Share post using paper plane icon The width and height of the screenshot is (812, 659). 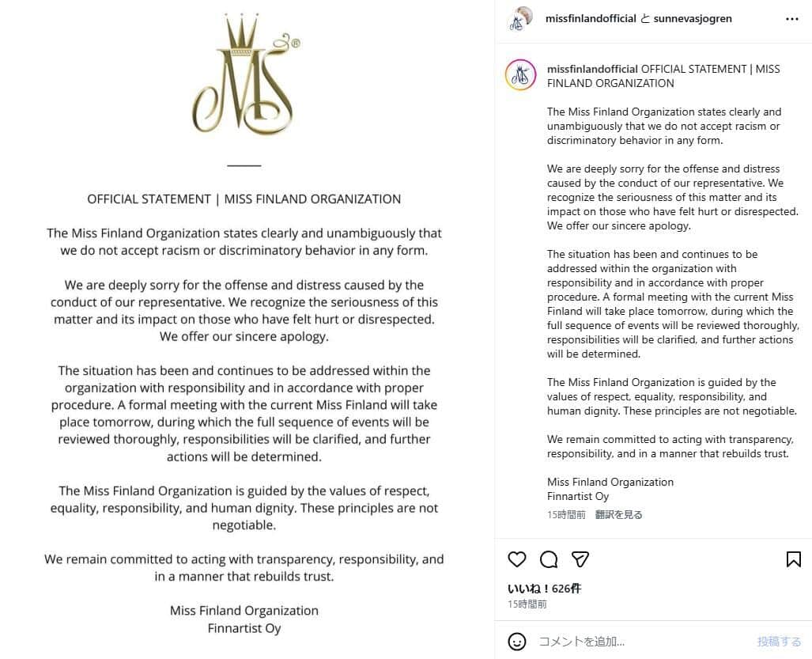pos(580,559)
